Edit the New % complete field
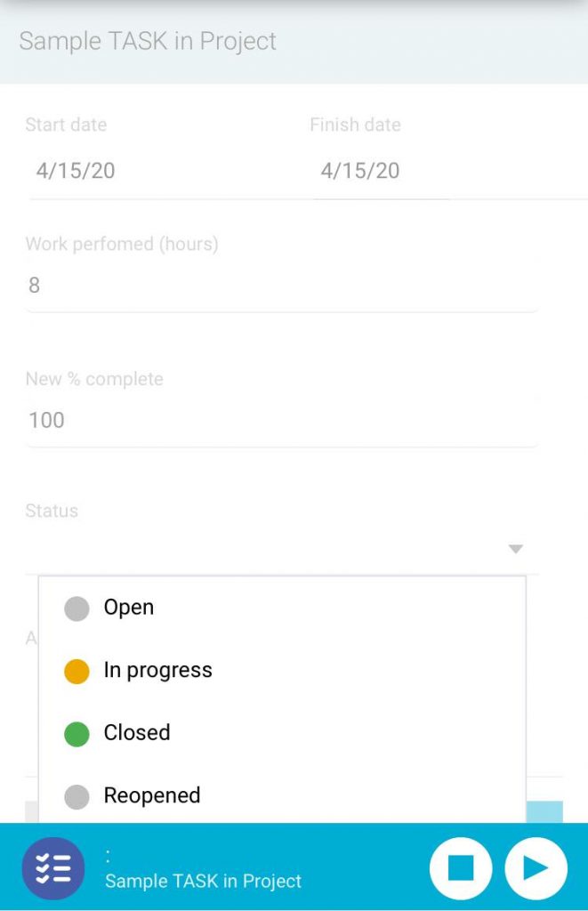Image resolution: width=588 pixels, height=911 pixels. (281, 420)
